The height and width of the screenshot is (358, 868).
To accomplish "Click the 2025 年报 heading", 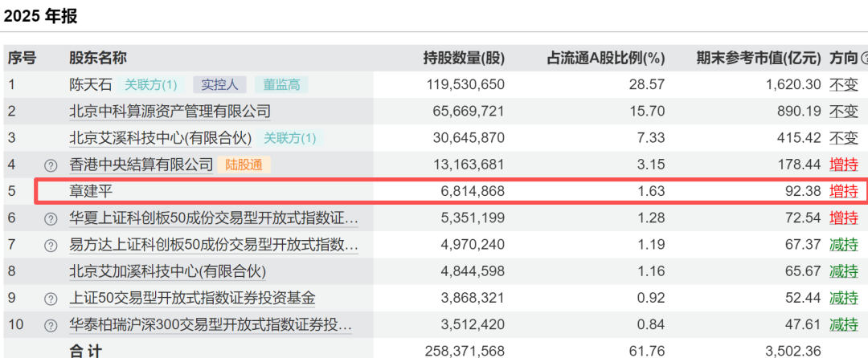I will [41, 16].
